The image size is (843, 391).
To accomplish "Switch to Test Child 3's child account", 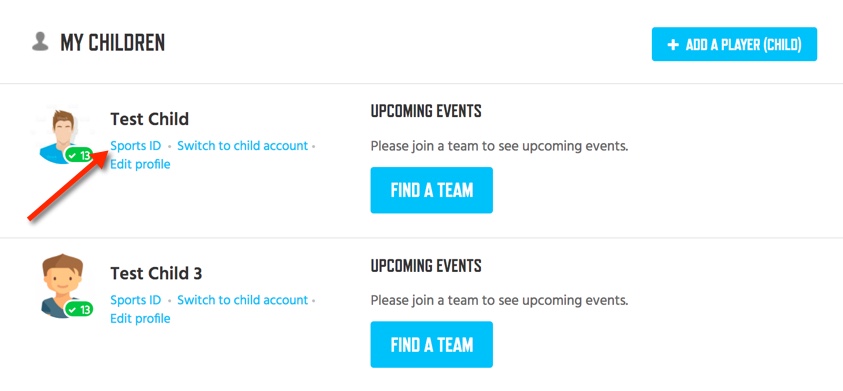I will coord(242,300).
